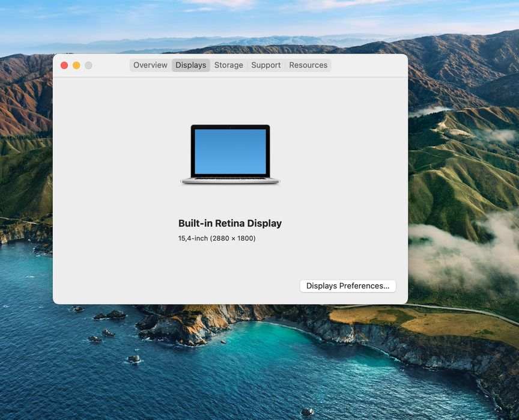Click the MacBook display illustration

click(230, 154)
